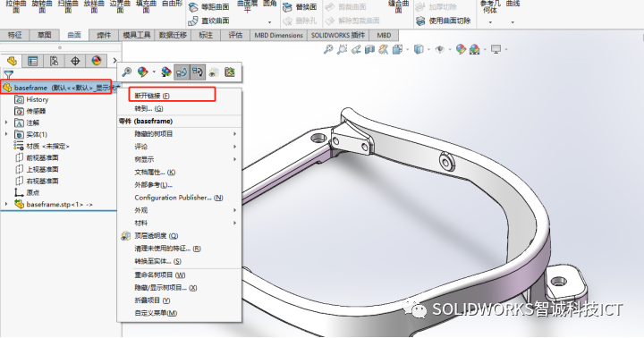Switch to the 评估 ribbon tab

[235, 35]
